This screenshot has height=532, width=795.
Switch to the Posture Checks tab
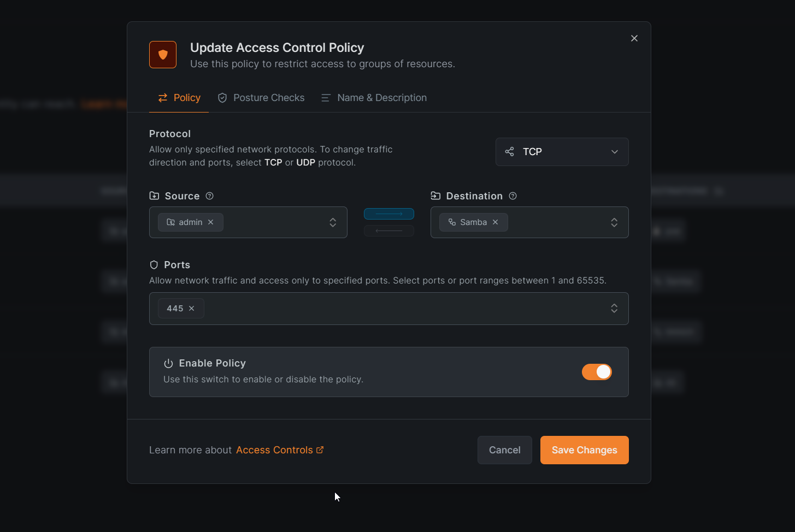pyautogui.click(x=261, y=98)
